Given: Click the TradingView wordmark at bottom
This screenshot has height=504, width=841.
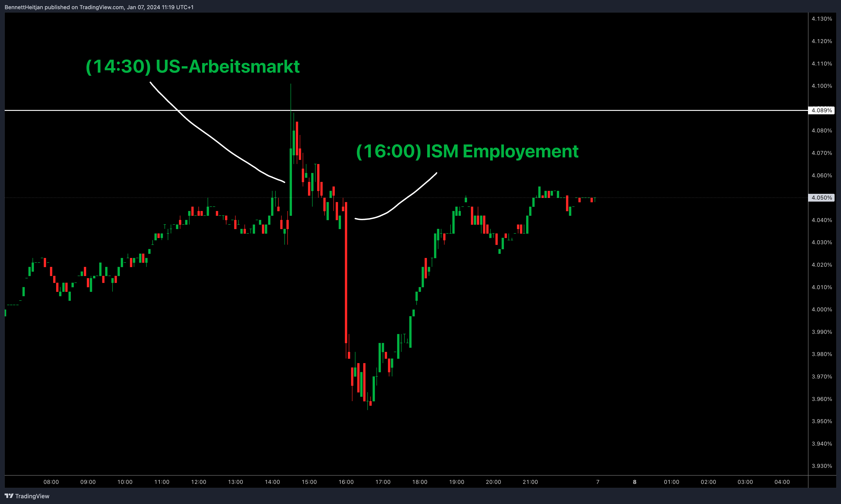Looking at the screenshot, I should (x=32, y=496).
